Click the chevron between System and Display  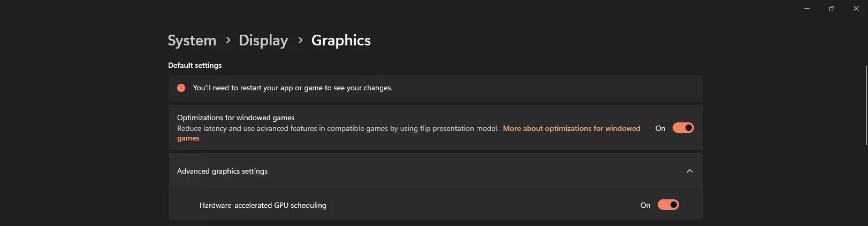click(x=228, y=40)
